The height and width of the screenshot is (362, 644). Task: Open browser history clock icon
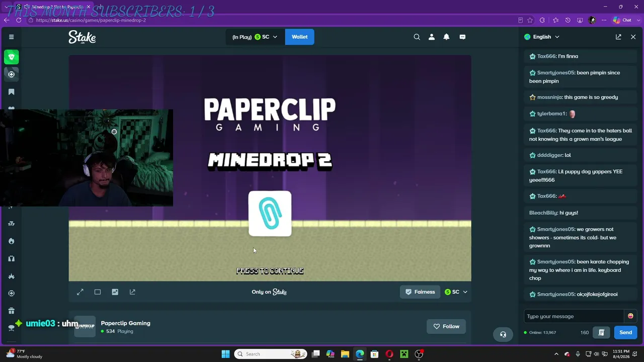568,20
